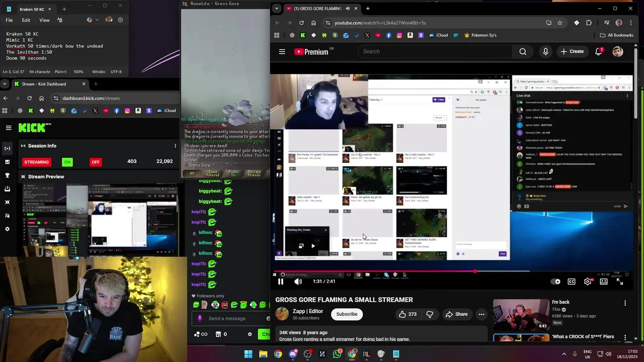
Task: Open Kick sidebar settings gear icon
Action: tap(7, 229)
